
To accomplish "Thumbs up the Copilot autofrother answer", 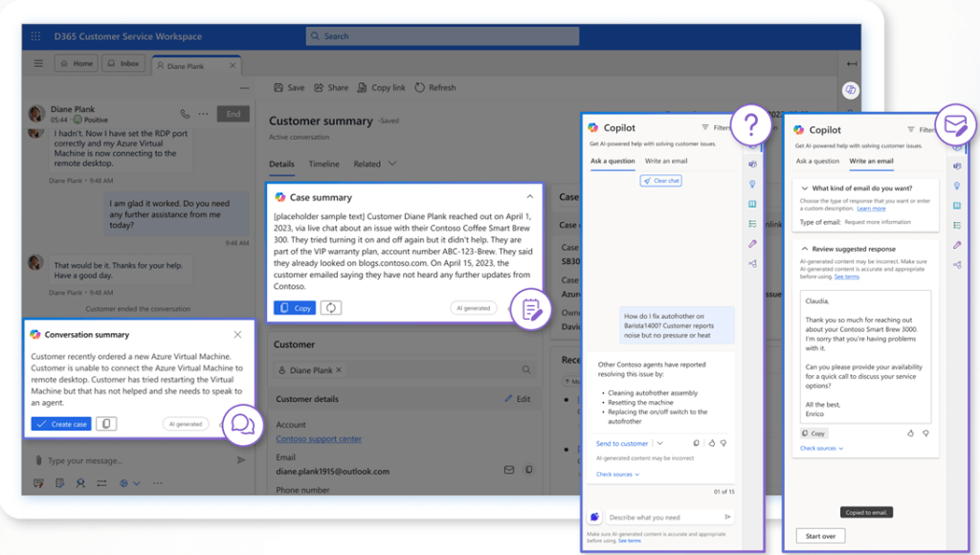I will [x=712, y=443].
